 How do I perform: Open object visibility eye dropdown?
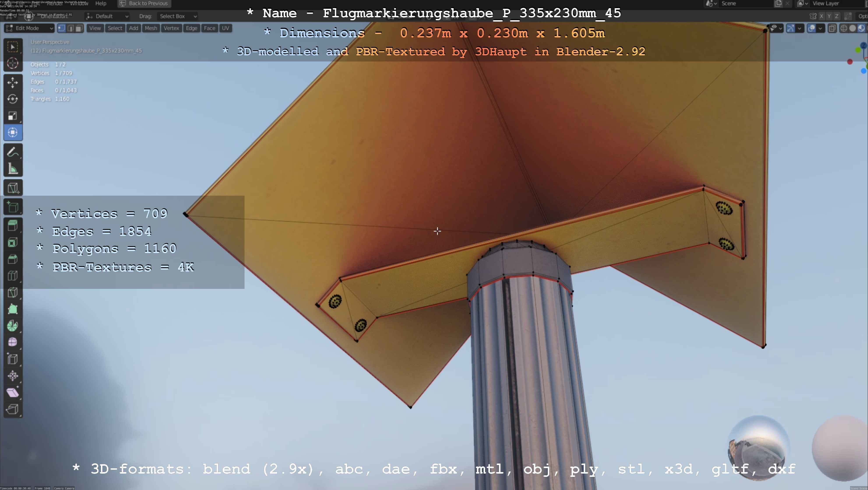[776, 28]
